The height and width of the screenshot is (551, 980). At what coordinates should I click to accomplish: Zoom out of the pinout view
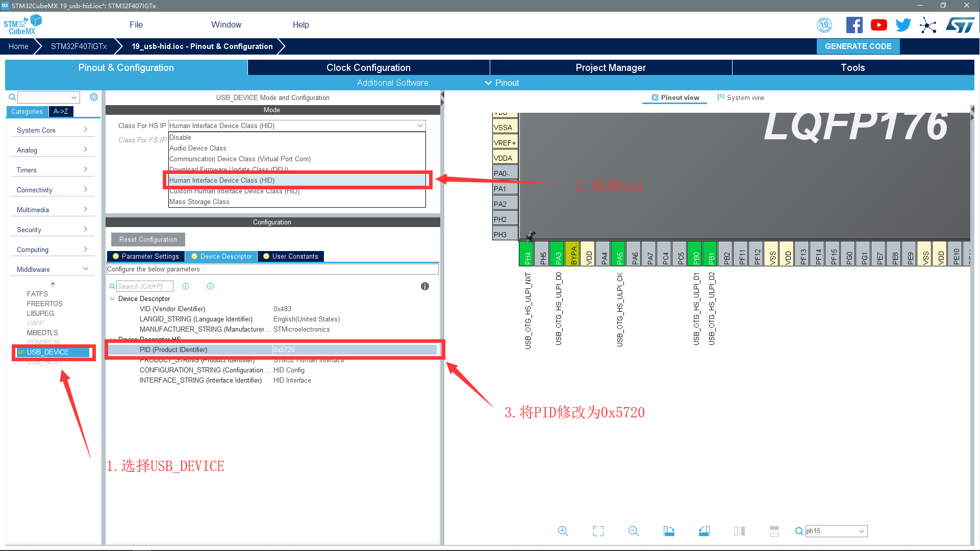633,531
